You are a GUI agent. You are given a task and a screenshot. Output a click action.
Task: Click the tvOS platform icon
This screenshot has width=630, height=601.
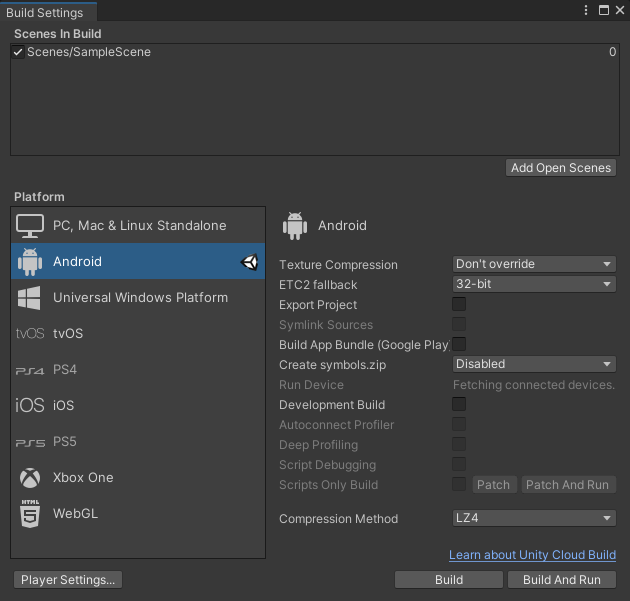point(30,333)
